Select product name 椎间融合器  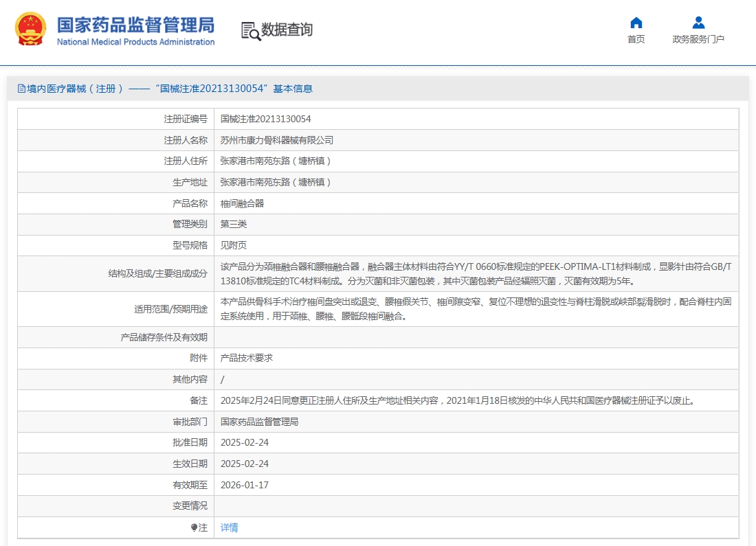[242, 203]
